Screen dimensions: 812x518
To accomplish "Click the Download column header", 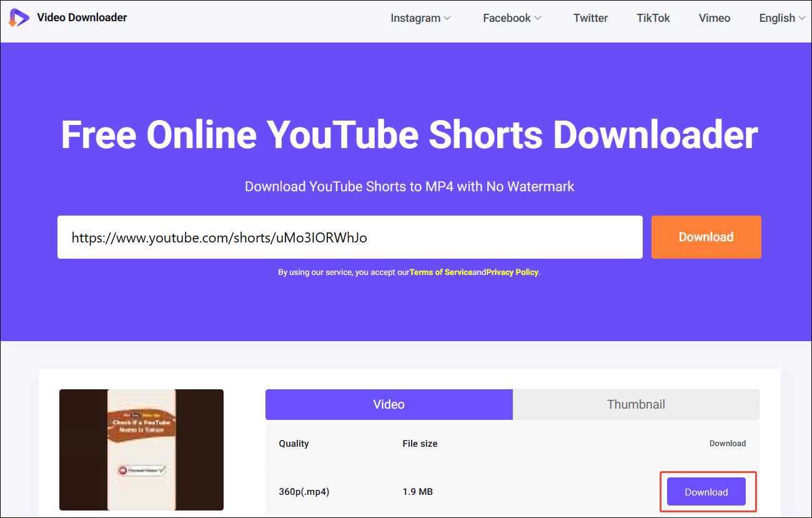I will click(x=728, y=444).
